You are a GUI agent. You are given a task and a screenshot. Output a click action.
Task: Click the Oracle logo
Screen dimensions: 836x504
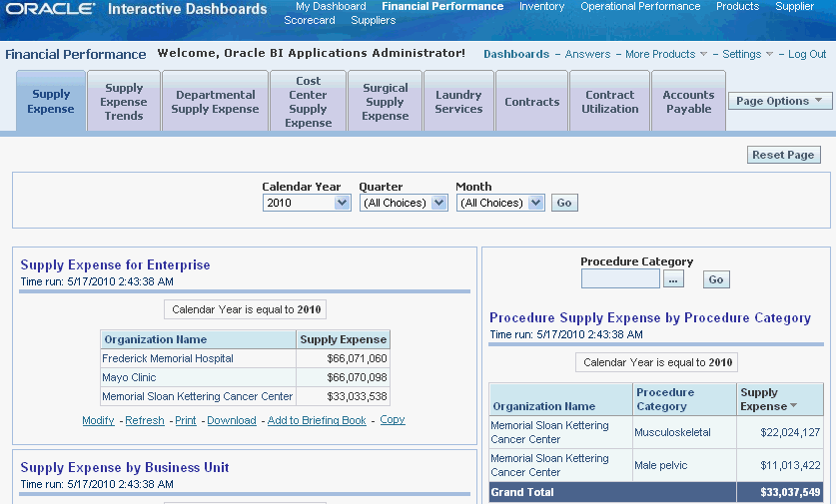[x=50, y=9]
